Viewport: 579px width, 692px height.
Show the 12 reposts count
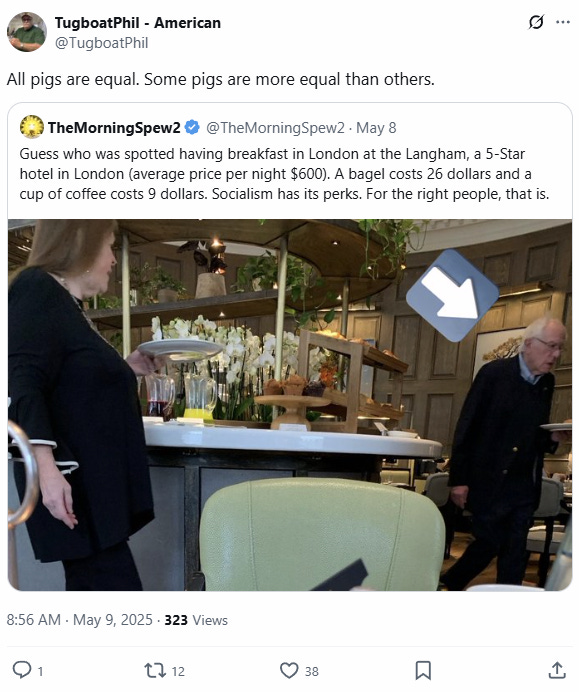pyautogui.click(x=178, y=671)
